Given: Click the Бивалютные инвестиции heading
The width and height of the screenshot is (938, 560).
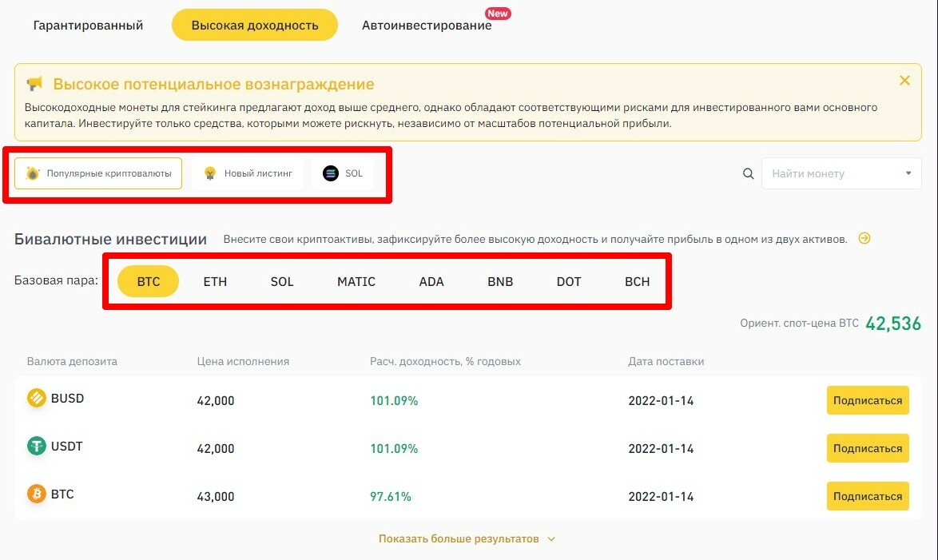Looking at the screenshot, I should tap(111, 240).
